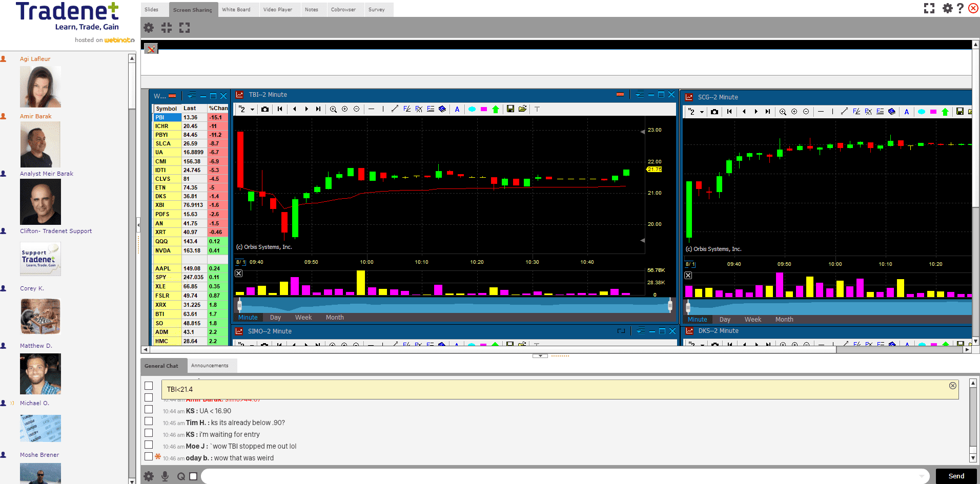Image resolution: width=980 pixels, height=484 pixels.
Task: Switch TBI chart to Day view
Action: click(275, 318)
